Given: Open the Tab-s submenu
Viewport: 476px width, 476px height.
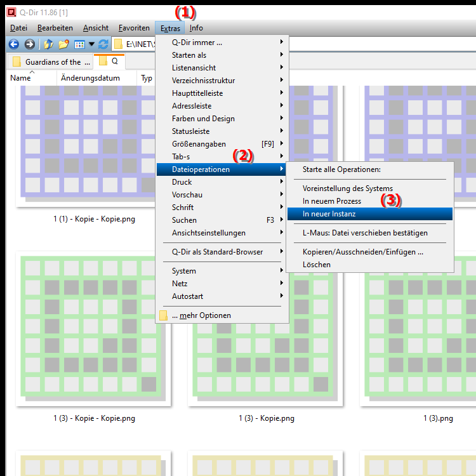Looking at the screenshot, I should pos(222,157).
